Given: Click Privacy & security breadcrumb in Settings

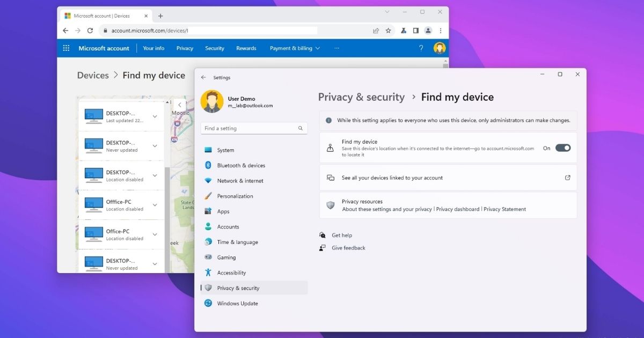Looking at the screenshot, I should (361, 97).
